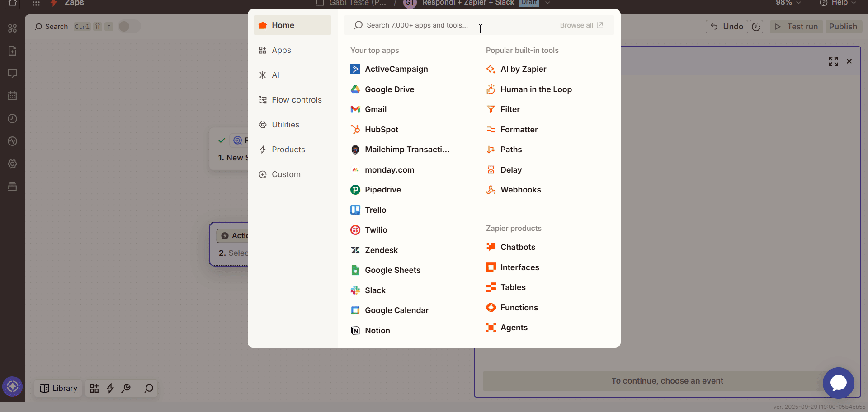Click the Publish button
Viewport: 868px width, 412px height.
pyautogui.click(x=843, y=27)
